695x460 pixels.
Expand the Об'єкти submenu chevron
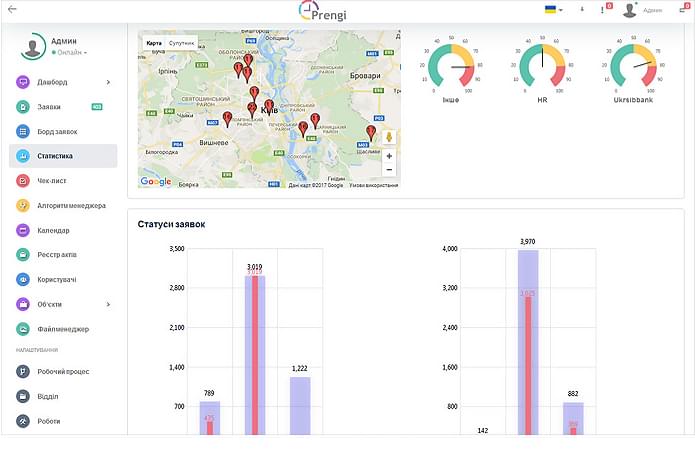108,304
